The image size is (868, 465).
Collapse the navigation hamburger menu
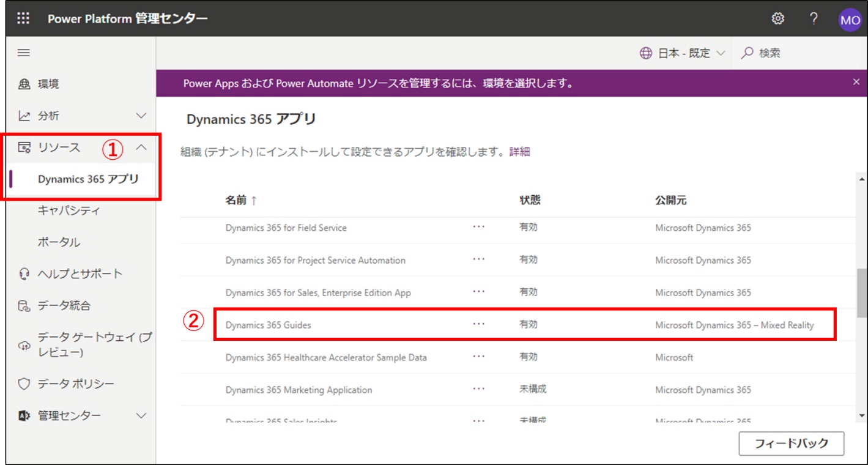[x=24, y=53]
